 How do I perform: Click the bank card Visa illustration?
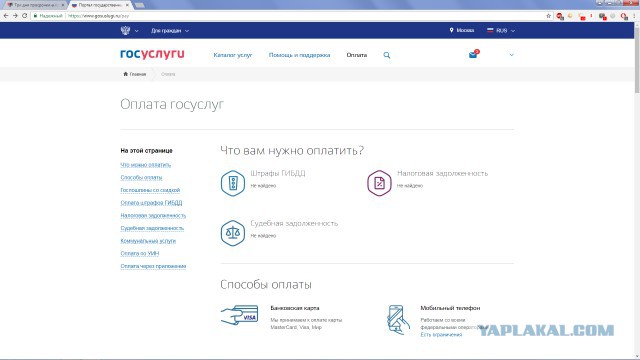(240, 315)
